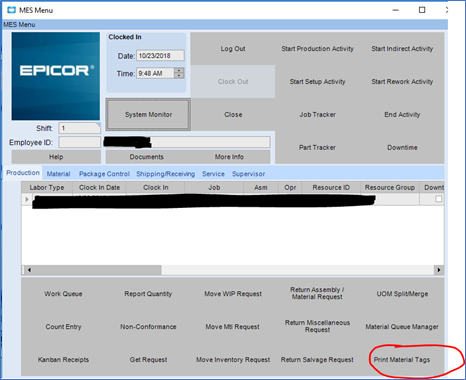Viewport: 466px width, 380px height.
Task: Click the horizontal scrollbar thumb
Action: pyautogui.click(x=98, y=270)
